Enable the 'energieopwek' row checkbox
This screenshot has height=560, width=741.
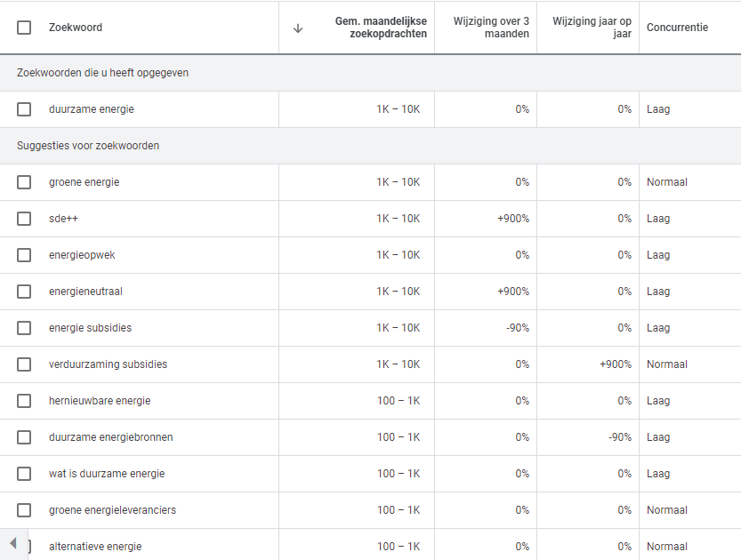click(x=24, y=255)
